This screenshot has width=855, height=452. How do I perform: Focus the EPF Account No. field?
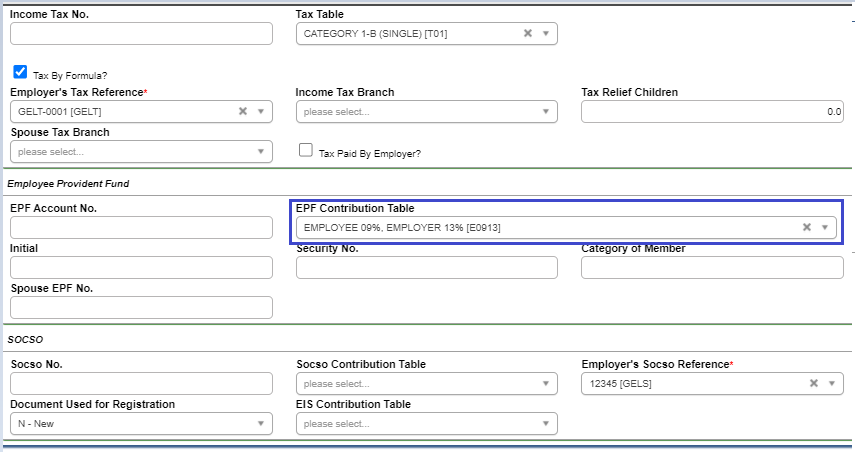pos(141,227)
